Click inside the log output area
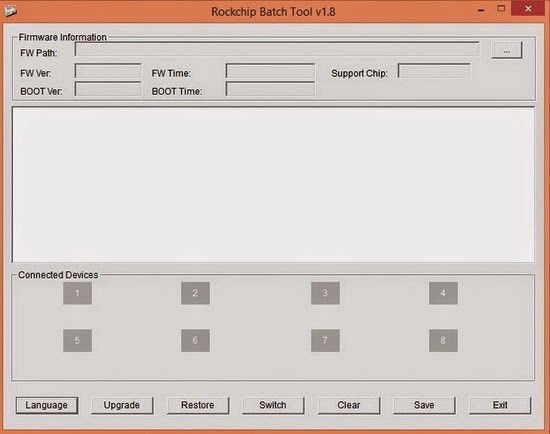This screenshot has height=434, width=550. pos(273,185)
